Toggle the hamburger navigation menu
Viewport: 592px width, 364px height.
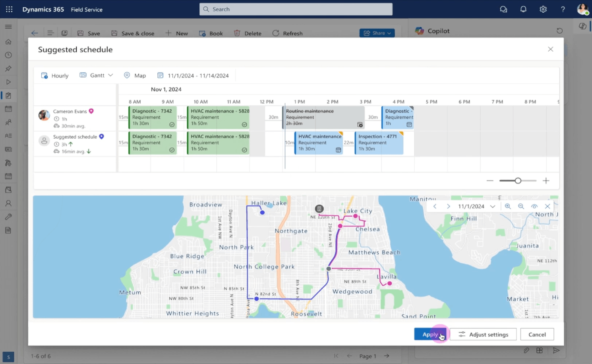coord(8,27)
